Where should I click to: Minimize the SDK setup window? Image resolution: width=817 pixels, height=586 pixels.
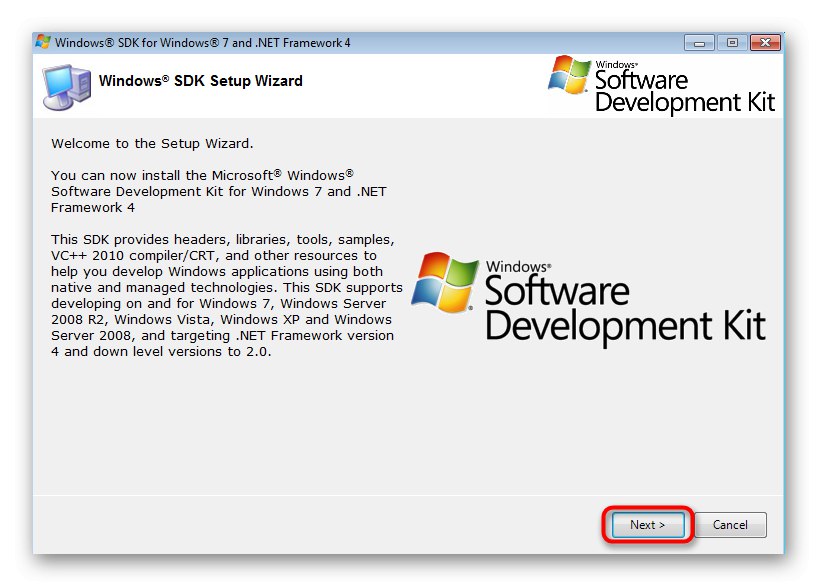tap(699, 43)
